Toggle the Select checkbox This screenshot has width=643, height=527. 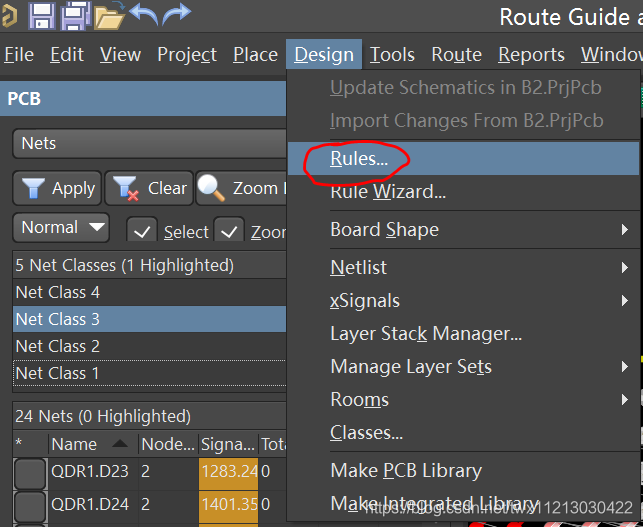point(141,230)
